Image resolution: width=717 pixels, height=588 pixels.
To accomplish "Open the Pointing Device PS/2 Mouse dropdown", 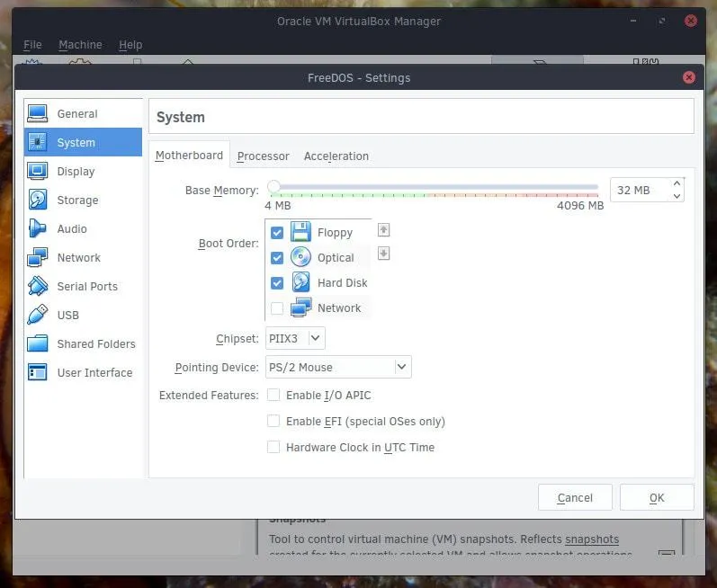I will pyautogui.click(x=338, y=367).
